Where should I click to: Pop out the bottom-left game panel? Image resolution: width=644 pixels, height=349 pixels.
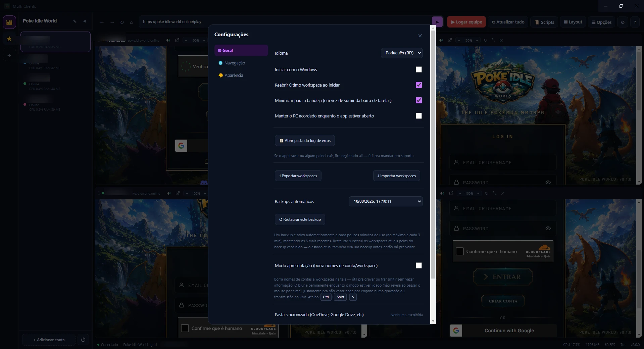[x=178, y=193]
